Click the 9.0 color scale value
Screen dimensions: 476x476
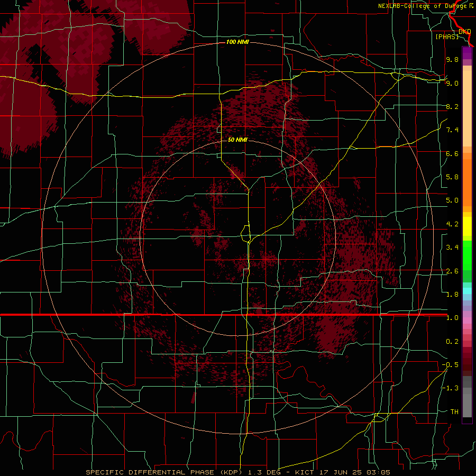pos(452,83)
